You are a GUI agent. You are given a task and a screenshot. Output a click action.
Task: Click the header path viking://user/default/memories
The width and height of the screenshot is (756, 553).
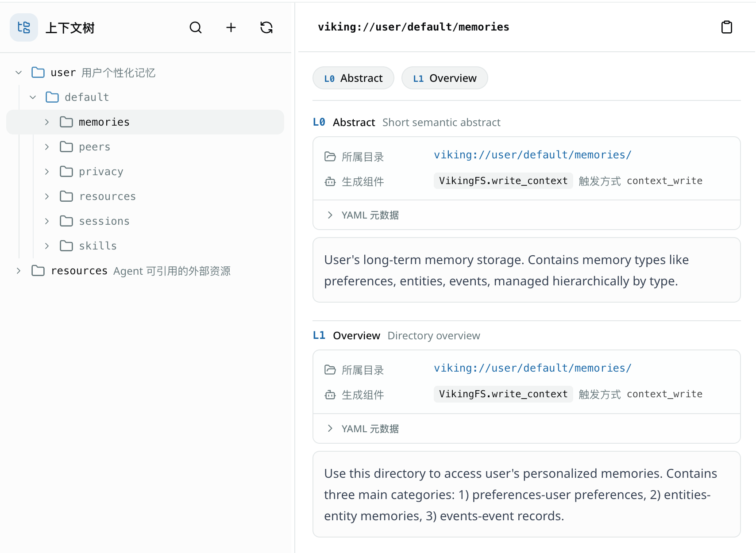(413, 27)
